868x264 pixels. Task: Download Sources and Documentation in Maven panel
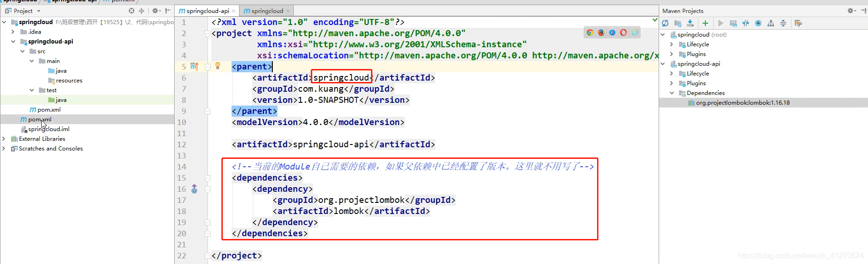[x=690, y=23]
